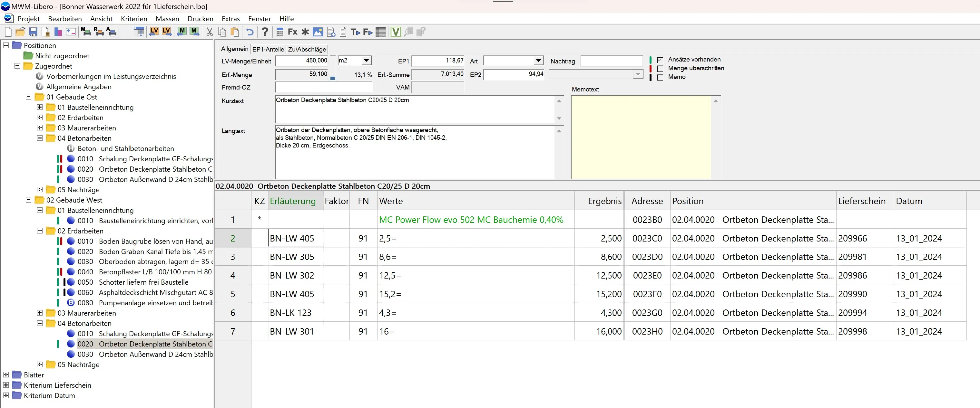Save the project with the floppy disk icon
The width and height of the screenshot is (980, 408).
33,32
